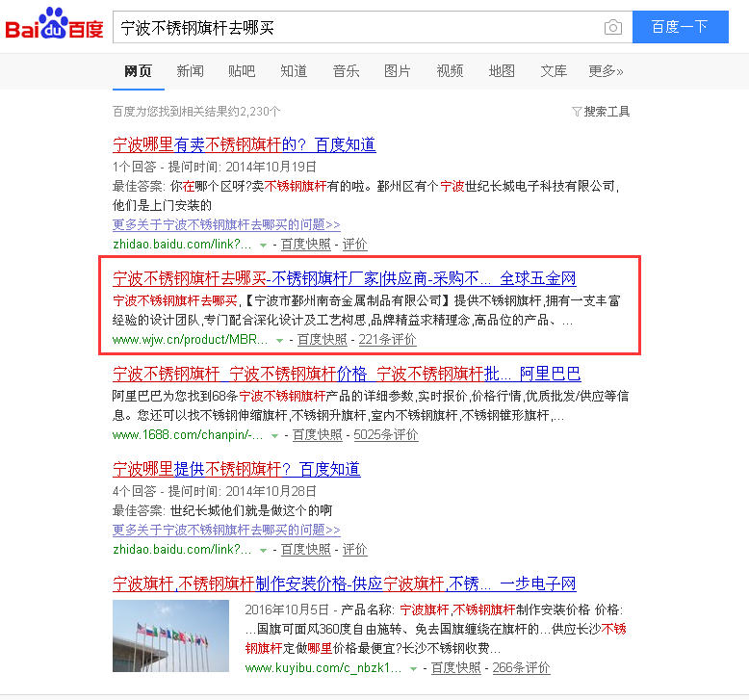Click the www.kuyibu.com URL
The image size is (749, 700).
click(x=323, y=667)
